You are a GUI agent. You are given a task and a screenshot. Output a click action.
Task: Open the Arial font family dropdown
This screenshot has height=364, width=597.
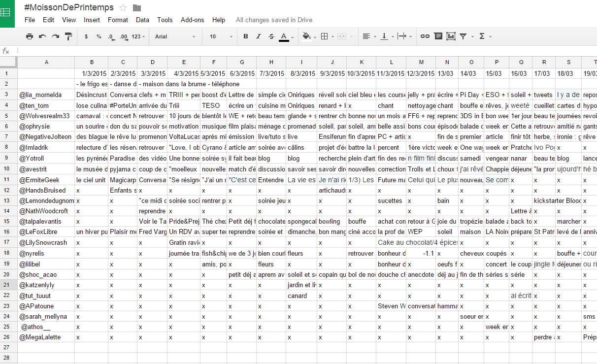point(175,36)
